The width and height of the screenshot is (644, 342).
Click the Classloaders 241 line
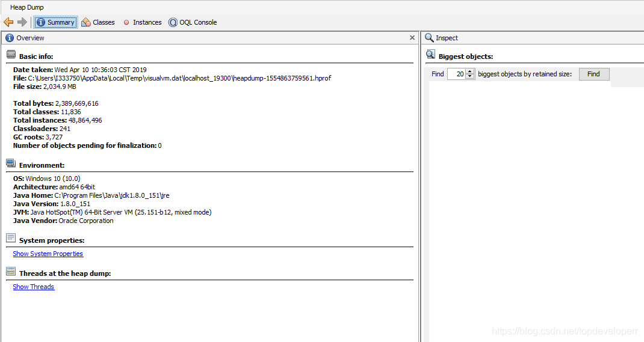42,129
